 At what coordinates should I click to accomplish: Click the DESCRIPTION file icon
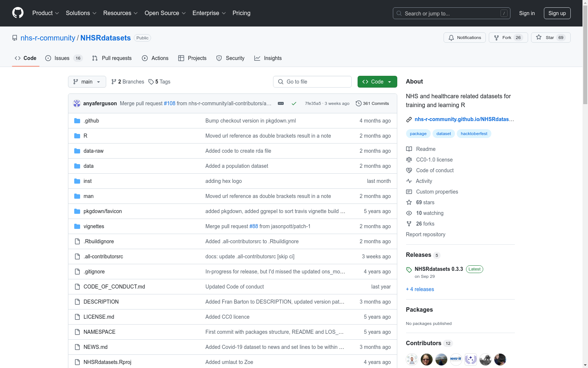pyautogui.click(x=77, y=302)
